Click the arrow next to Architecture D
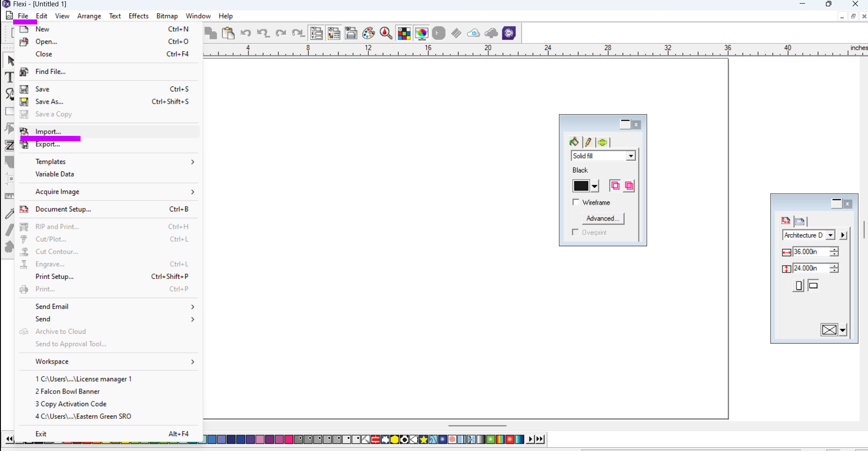The image size is (868, 451). [843, 235]
